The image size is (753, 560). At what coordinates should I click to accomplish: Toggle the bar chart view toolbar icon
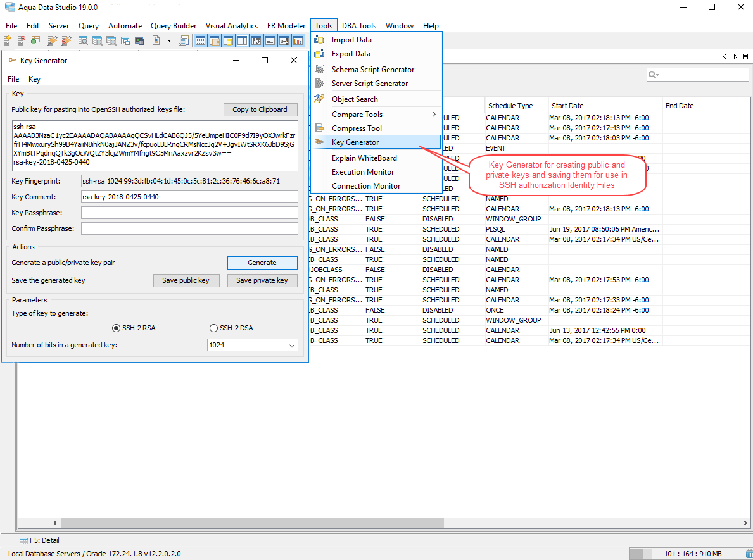pyautogui.click(x=298, y=40)
